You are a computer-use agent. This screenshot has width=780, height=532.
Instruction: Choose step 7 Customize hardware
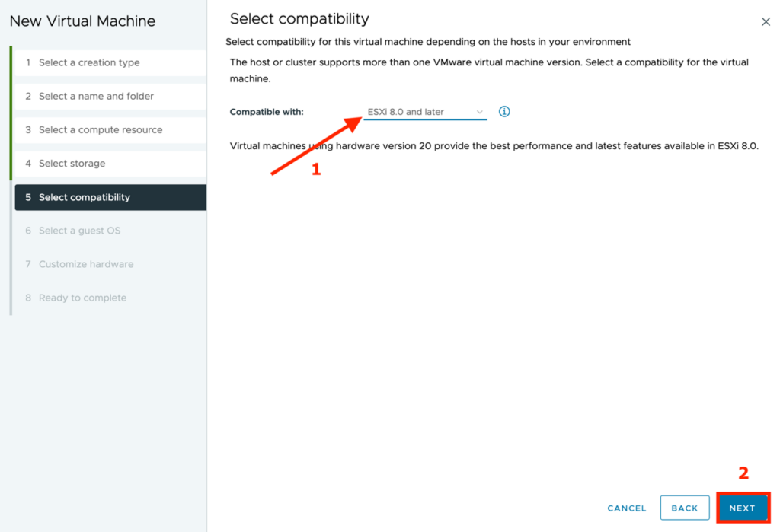click(86, 264)
